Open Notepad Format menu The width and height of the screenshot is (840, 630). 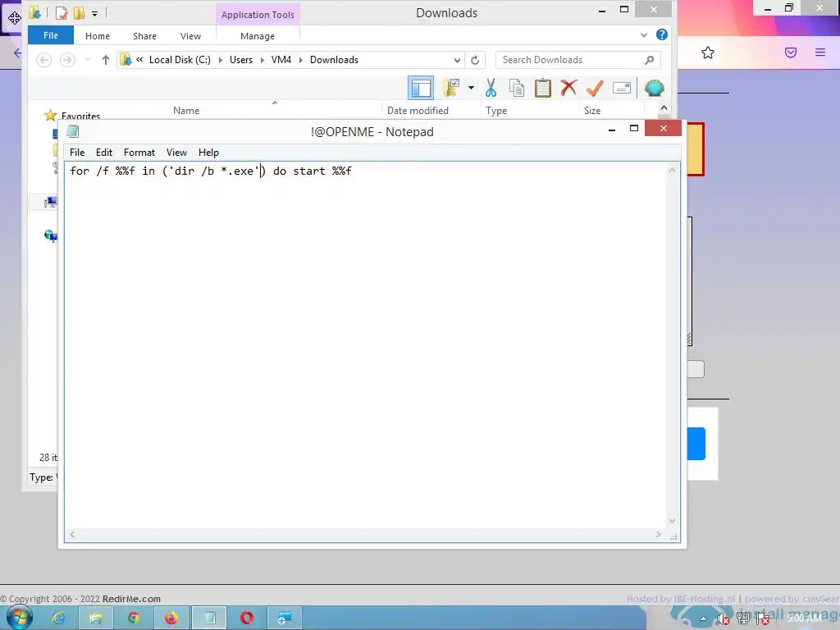pos(139,153)
